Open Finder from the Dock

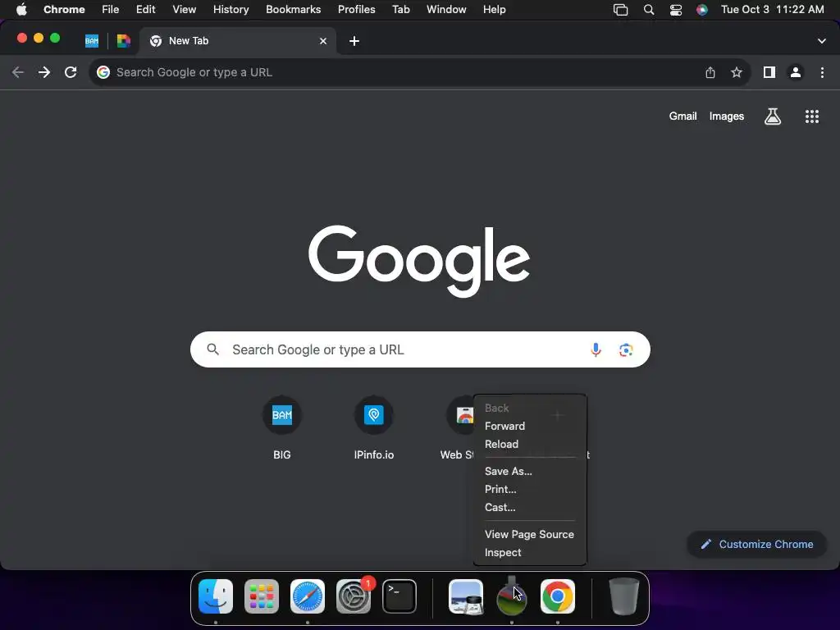216,596
